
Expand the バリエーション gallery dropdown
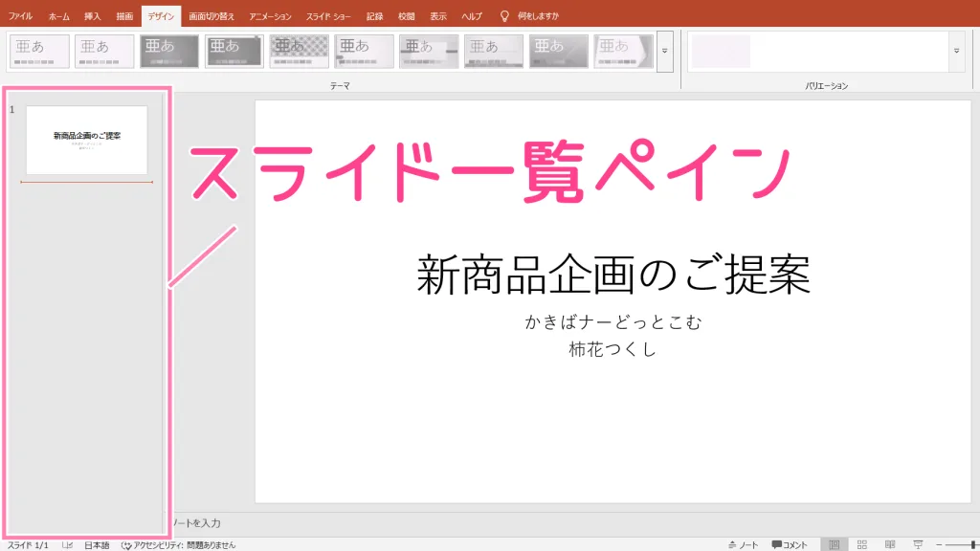tap(957, 52)
